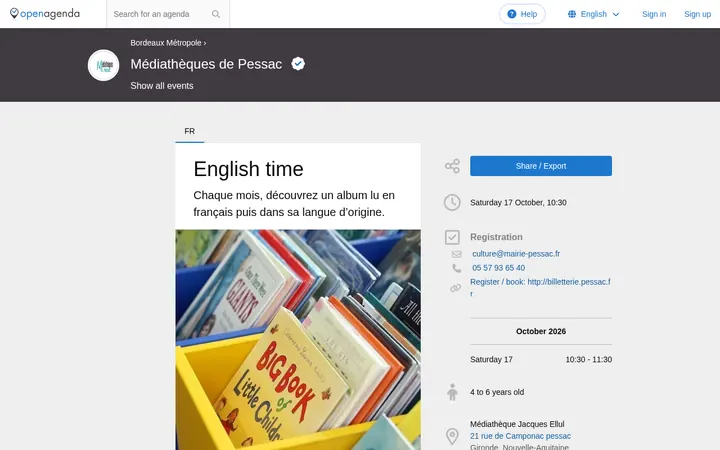Click the envelope email icon
The image size is (720, 450).
(456, 254)
